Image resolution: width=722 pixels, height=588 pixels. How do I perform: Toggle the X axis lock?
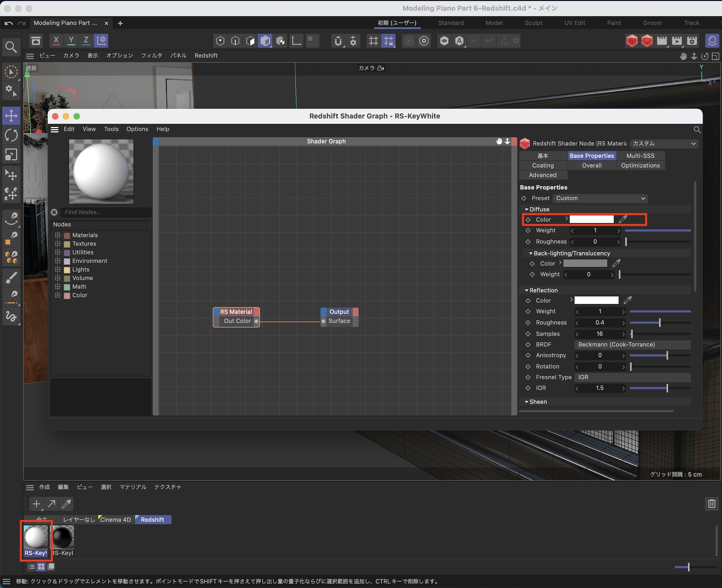click(x=56, y=40)
